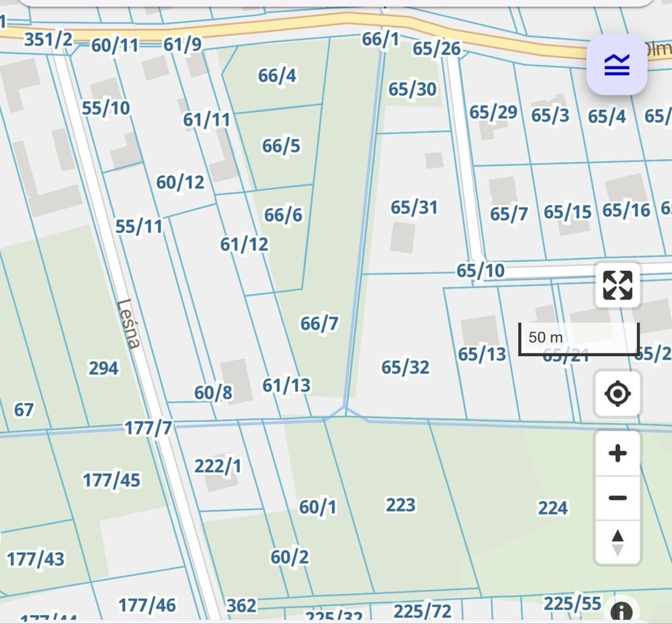The image size is (672, 624).
Task: Zoom out with the minus button
Action: 618,498
